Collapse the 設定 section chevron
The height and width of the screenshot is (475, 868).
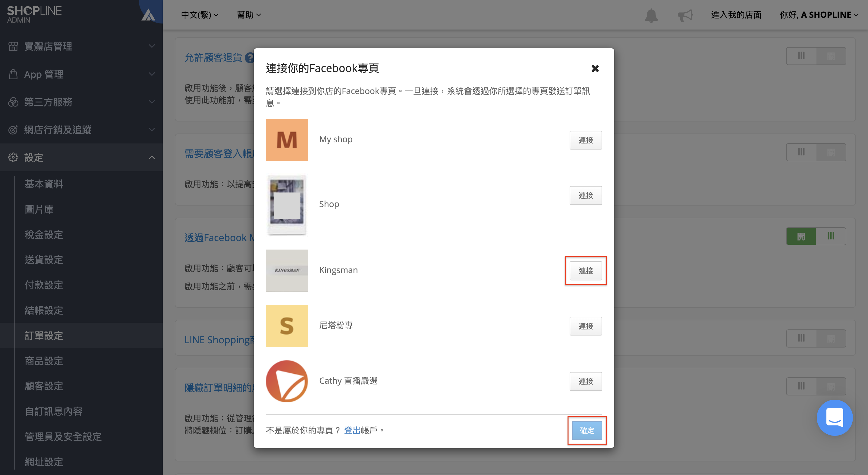tap(152, 157)
